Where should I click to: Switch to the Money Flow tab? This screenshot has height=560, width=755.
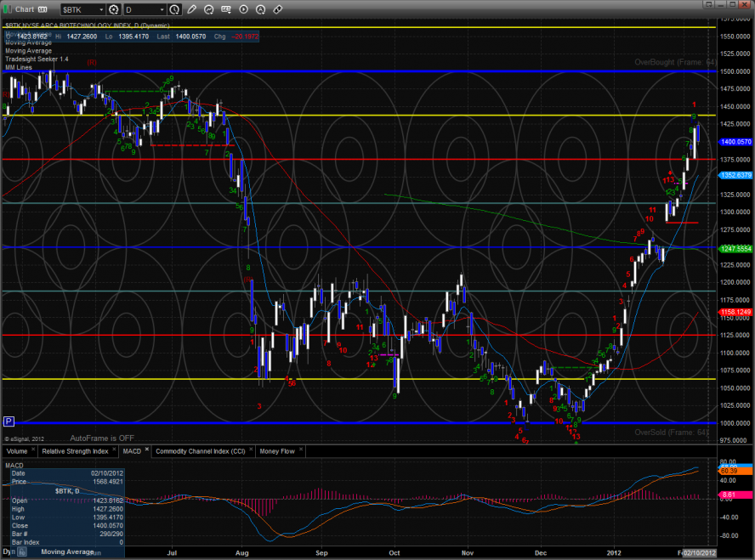pyautogui.click(x=277, y=451)
